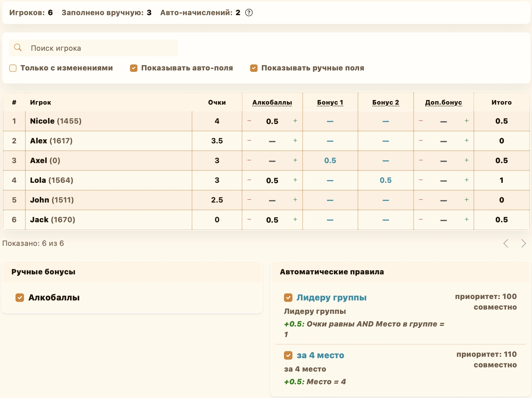Increase Алкобаллы for Nicole with plus
The image size is (532, 398).
point(295,121)
